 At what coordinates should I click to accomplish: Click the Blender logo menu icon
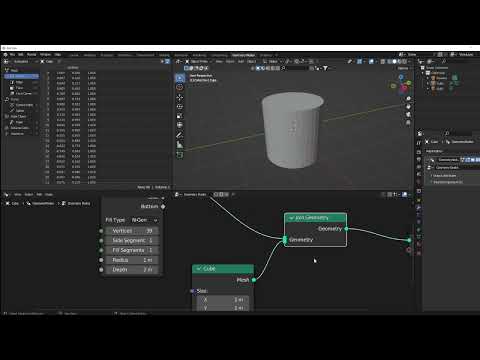(x=5, y=55)
